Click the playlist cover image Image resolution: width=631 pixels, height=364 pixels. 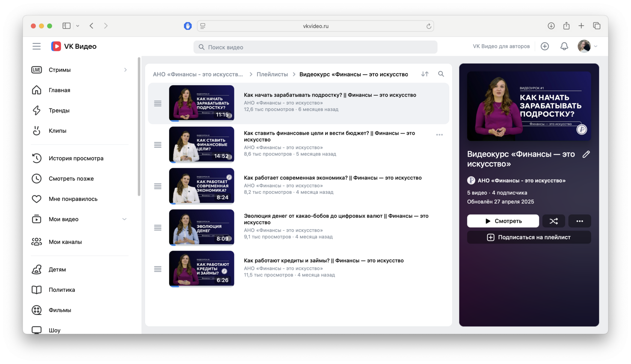(529, 106)
